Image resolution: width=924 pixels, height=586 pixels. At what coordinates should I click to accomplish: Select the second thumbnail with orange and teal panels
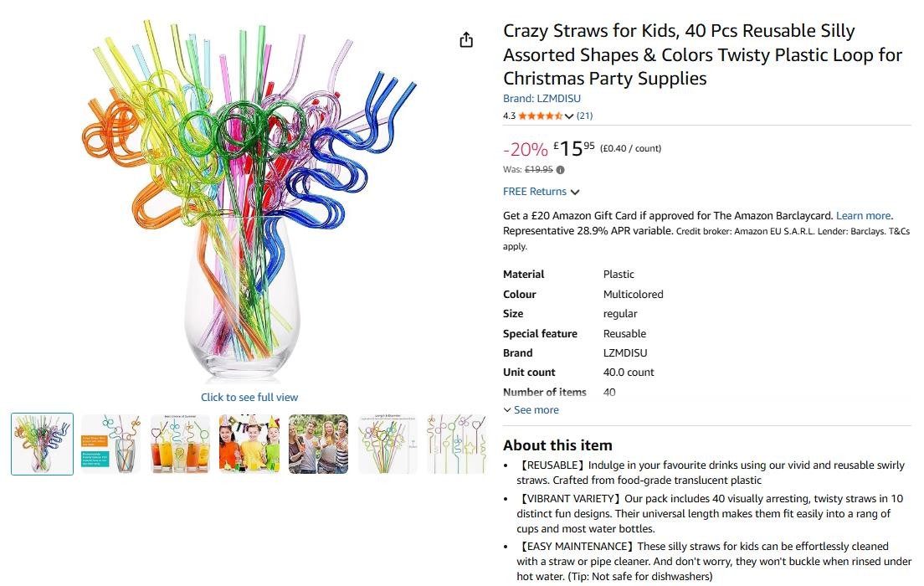[x=111, y=444]
